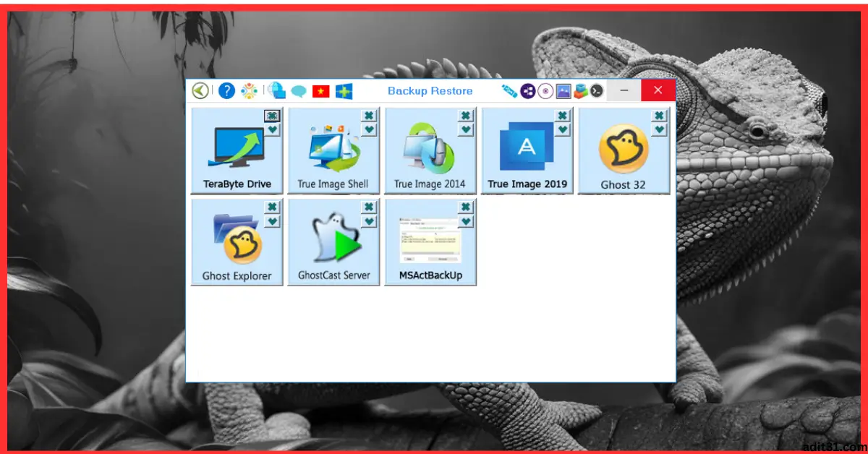Click the colorful people circle icon
Screen dimensions: 868x454
coord(249,90)
